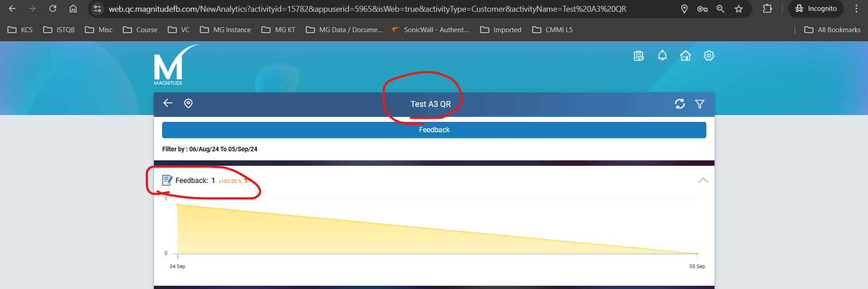Open the CMMI L5 bookmark folder
Image resolution: width=868 pixels, height=289 pixels.
(552, 30)
